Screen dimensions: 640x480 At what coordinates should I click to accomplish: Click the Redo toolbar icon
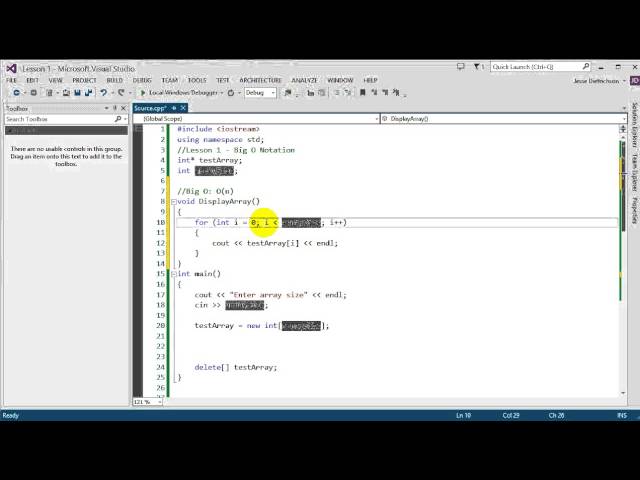(121, 93)
